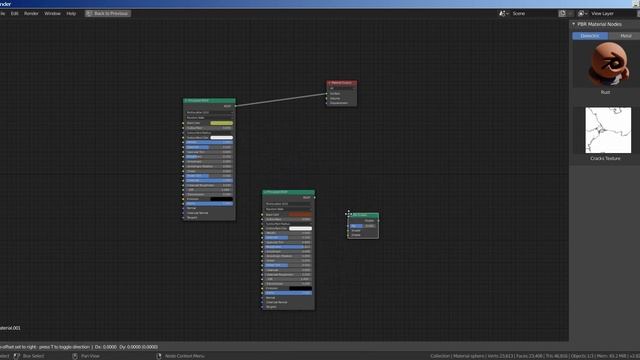This screenshot has height=360, width=640.
Task: Switch to the Metal tab
Action: point(625,36)
